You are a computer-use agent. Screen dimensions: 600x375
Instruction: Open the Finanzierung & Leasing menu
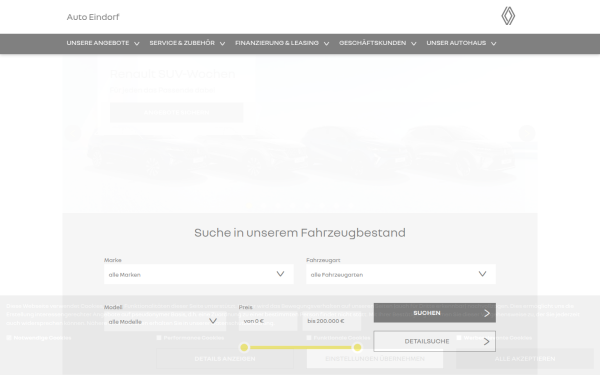coord(282,43)
